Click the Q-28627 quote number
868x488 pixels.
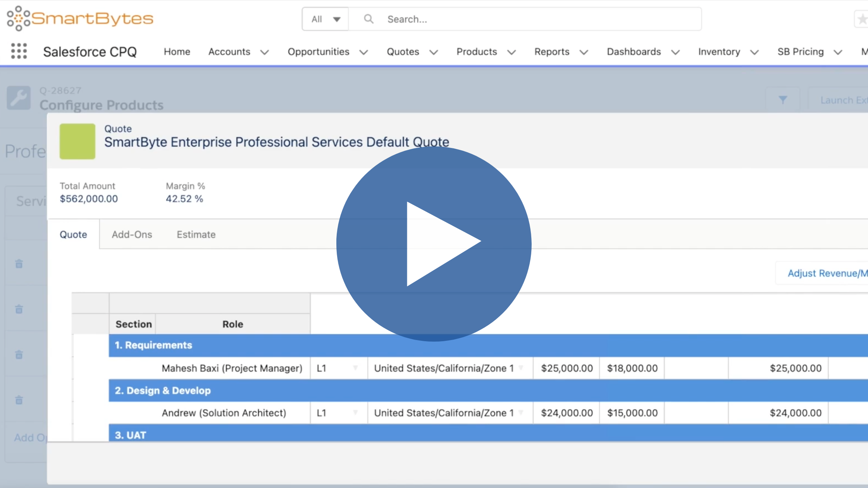tap(60, 91)
